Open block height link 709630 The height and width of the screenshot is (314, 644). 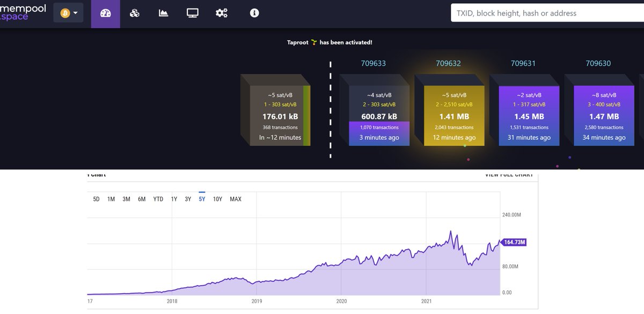pyautogui.click(x=598, y=63)
